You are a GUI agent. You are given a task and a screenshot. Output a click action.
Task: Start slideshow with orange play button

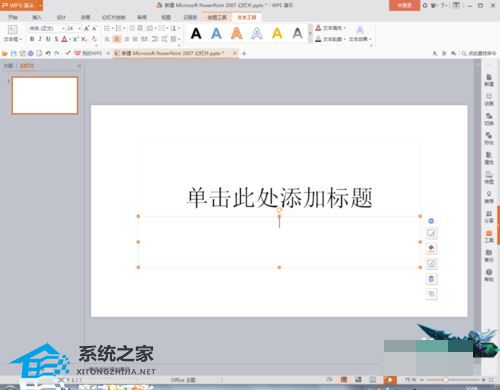(390, 380)
